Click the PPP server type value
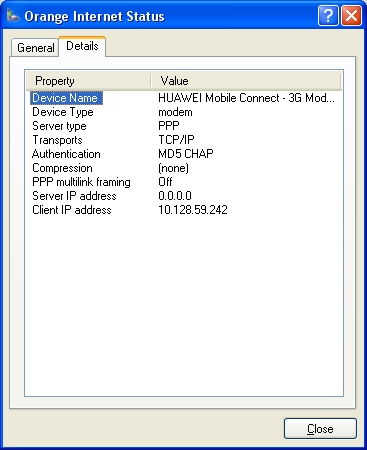367x450 pixels. tap(169, 126)
